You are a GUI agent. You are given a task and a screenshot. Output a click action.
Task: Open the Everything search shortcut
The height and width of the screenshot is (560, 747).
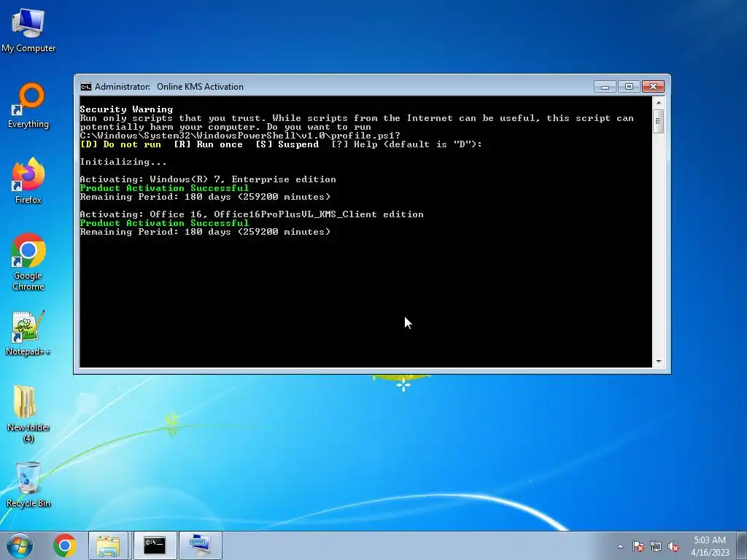[x=28, y=106]
